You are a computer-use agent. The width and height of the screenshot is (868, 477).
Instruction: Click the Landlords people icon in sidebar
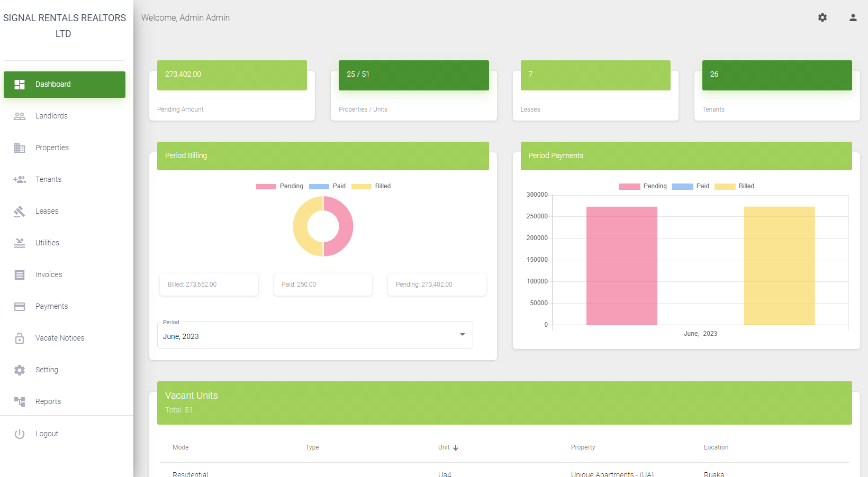click(20, 116)
